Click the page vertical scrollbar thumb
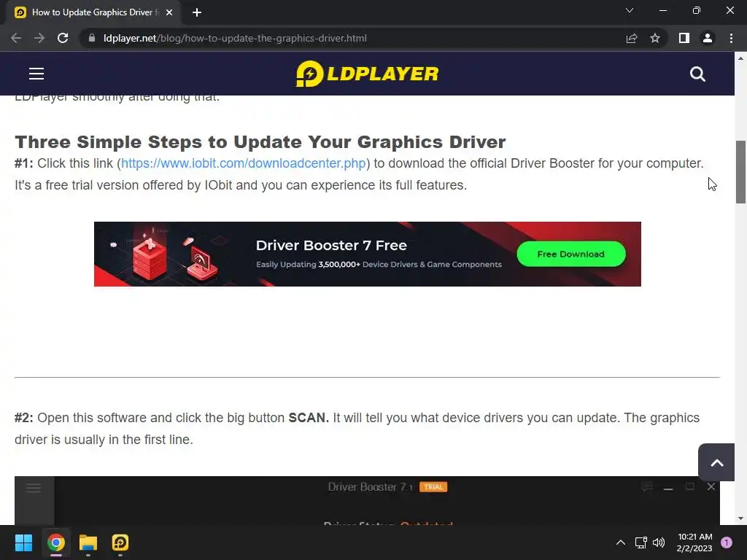This screenshot has height=560, width=747. [x=740, y=172]
